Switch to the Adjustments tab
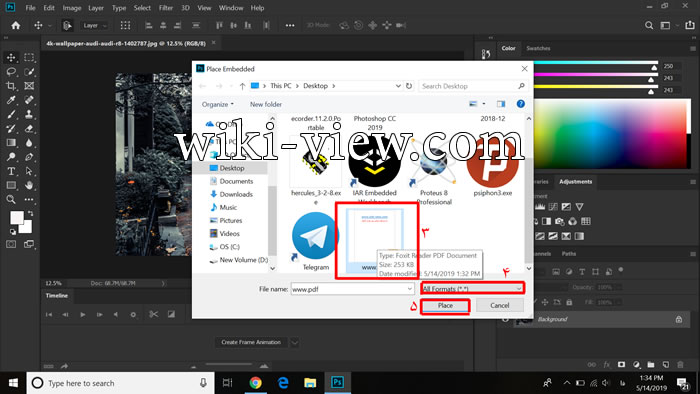 click(x=575, y=182)
